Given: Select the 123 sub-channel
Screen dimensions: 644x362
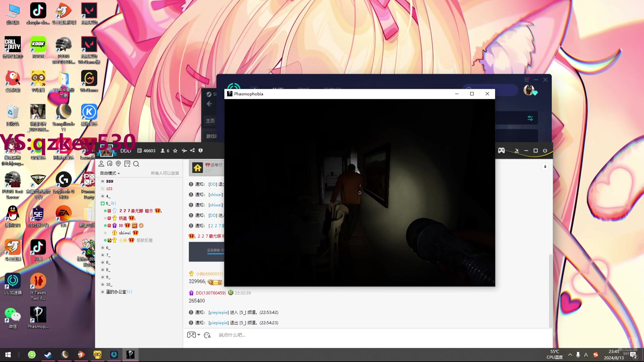Looking at the screenshot, I should pos(109,189).
